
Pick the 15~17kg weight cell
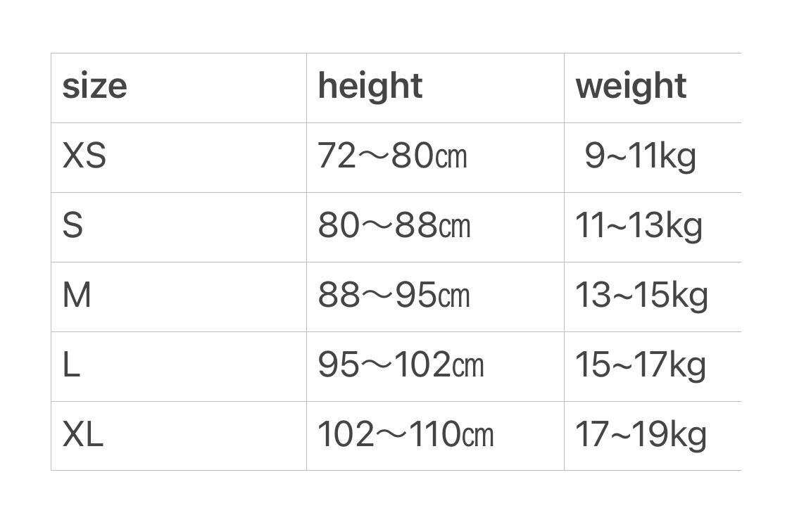640,365
